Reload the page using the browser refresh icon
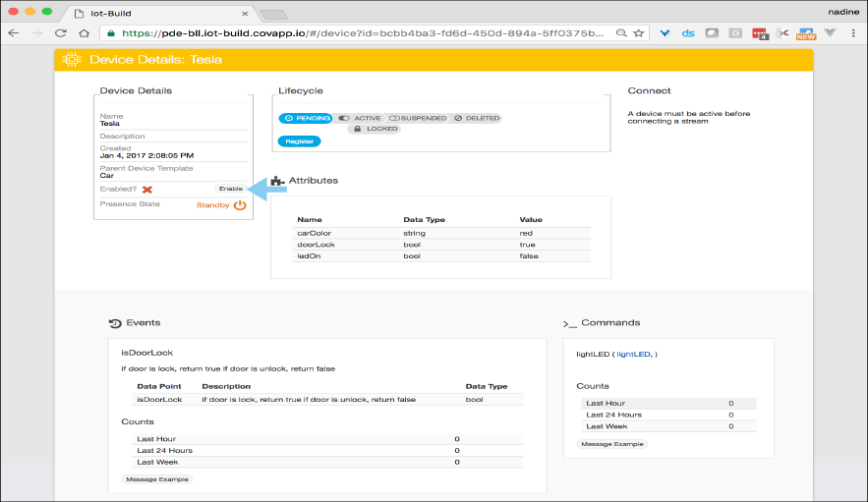Viewport: 868px width, 502px height. point(61,32)
